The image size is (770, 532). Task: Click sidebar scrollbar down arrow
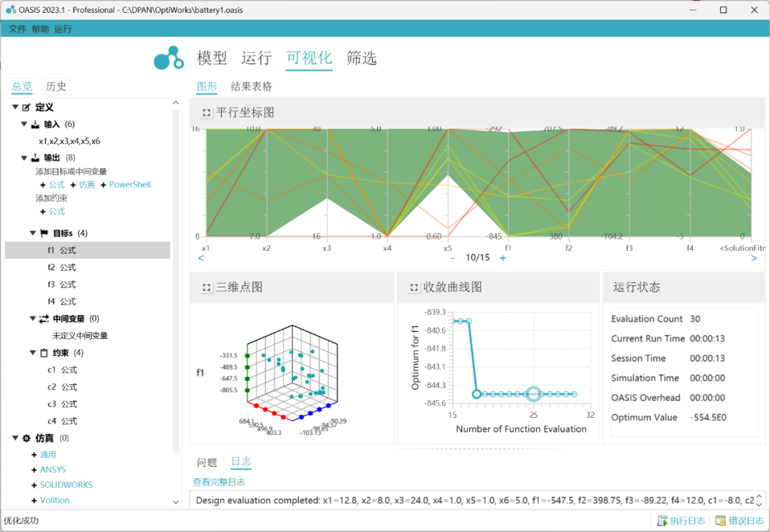(x=176, y=502)
